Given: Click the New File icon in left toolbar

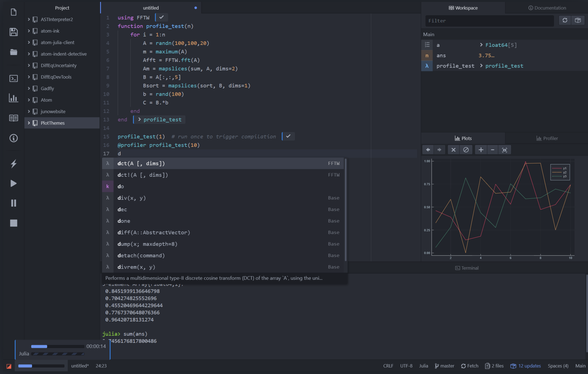Looking at the screenshot, I should 13,12.
